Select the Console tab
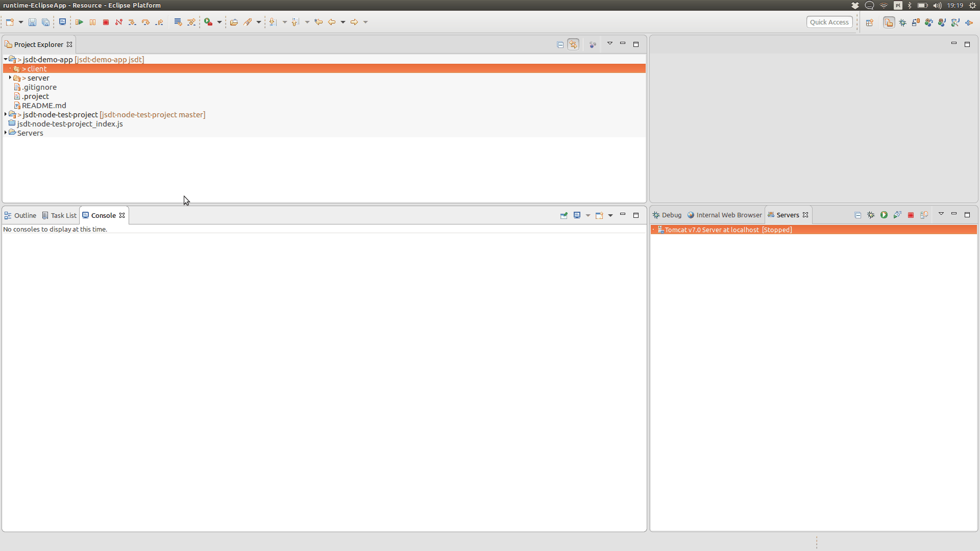The height and width of the screenshot is (551, 980). (x=103, y=215)
